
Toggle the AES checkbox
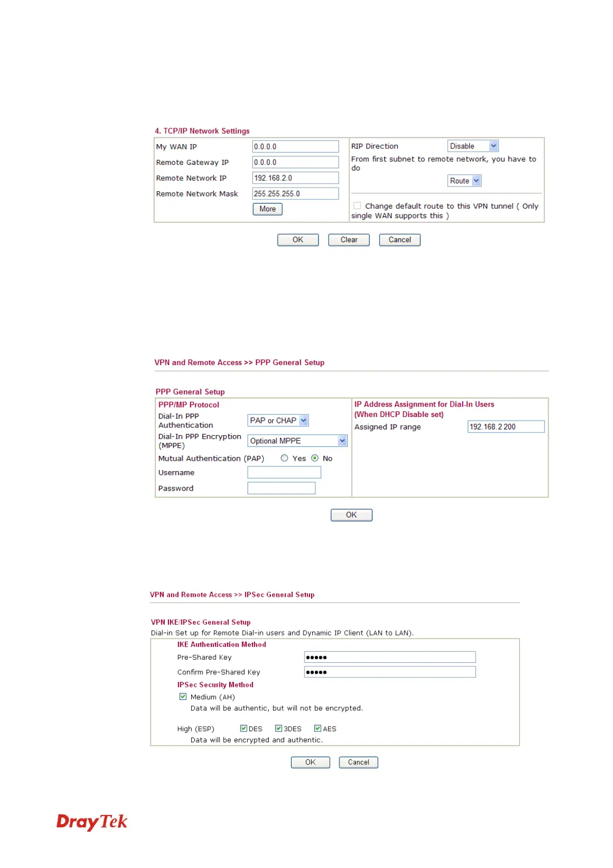(x=318, y=728)
